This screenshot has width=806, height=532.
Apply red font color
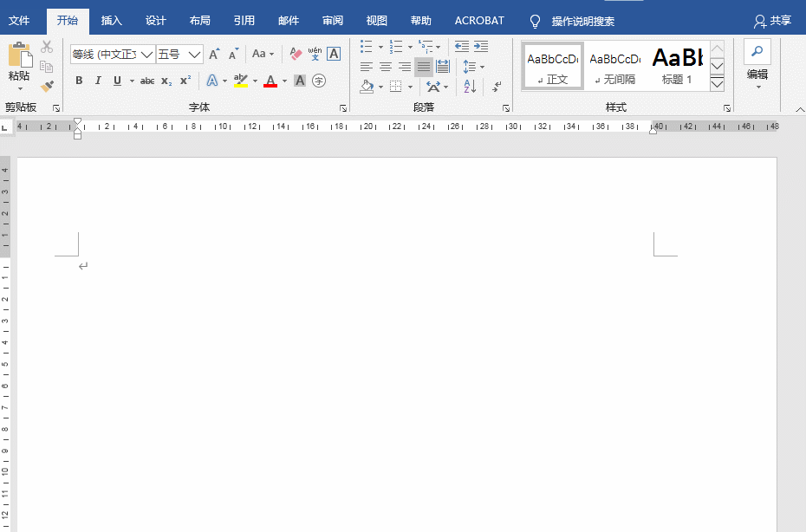pyautogui.click(x=270, y=81)
